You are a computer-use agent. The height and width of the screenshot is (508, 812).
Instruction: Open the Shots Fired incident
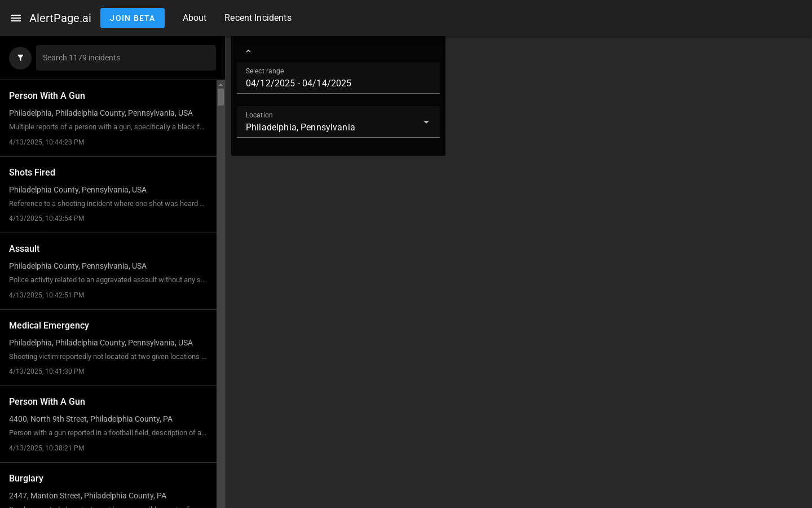(x=108, y=195)
